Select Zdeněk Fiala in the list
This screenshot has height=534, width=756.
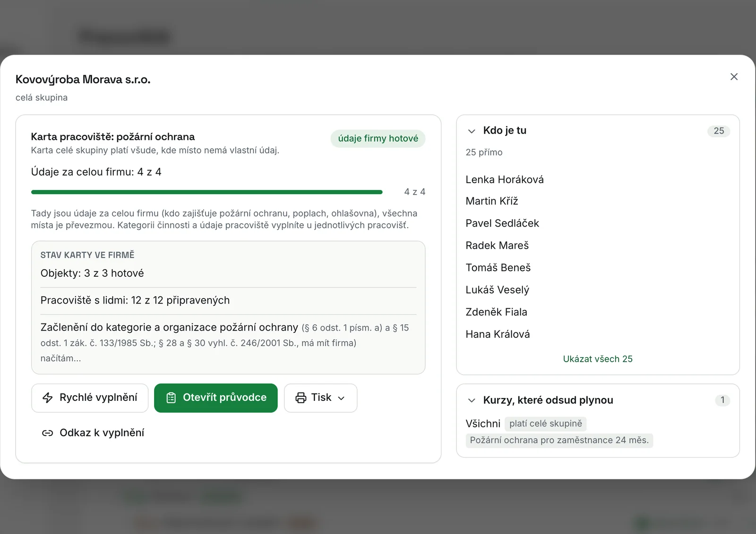[496, 312]
